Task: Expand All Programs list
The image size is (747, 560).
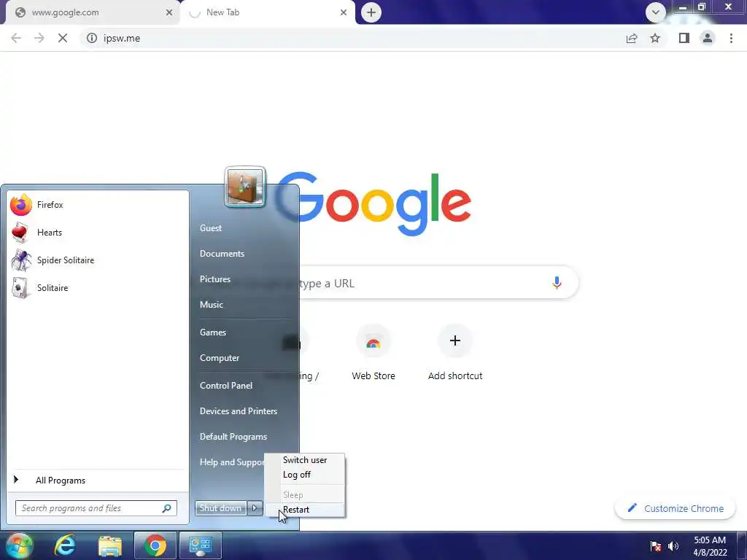Action: (98, 481)
